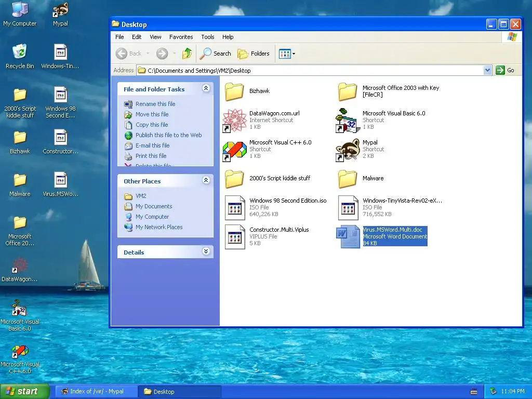Image resolution: width=532 pixels, height=399 pixels.
Task: Open the Tools menu
Action: (208, 37)
